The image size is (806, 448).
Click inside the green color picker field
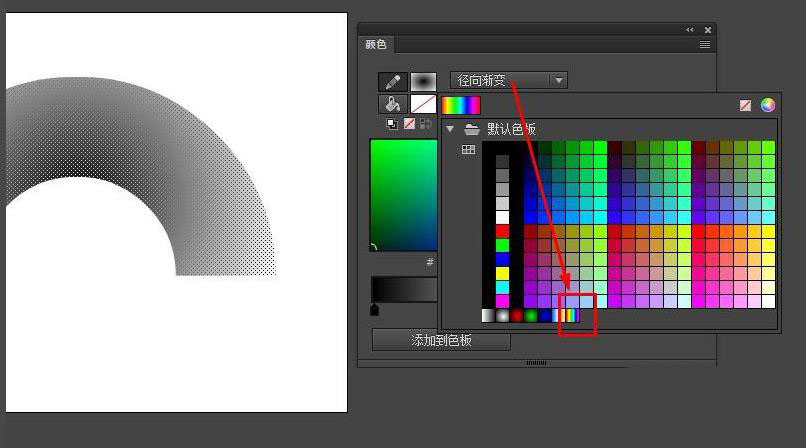tap(404, 195)
